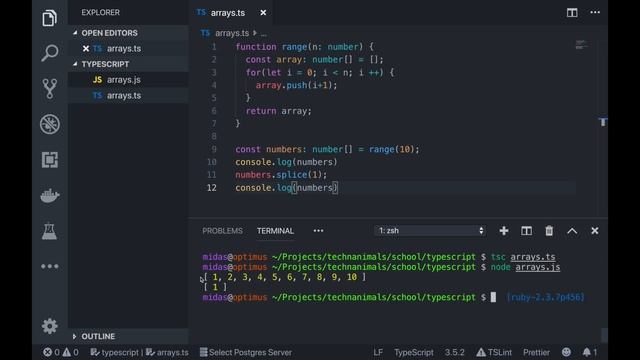Image resolution: width=640 pixels, height=360 pixels.
Task: Change the LF line ending setting
Action: point(378,352)
